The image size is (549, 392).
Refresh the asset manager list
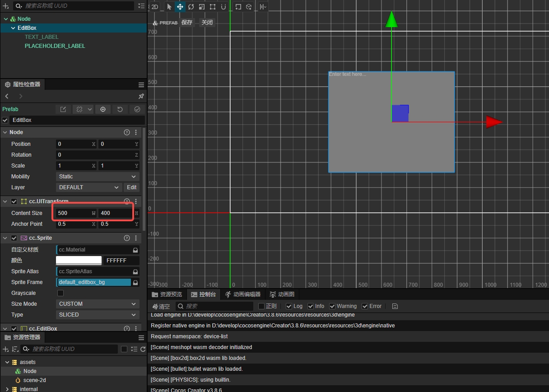[x=143, y=349]
